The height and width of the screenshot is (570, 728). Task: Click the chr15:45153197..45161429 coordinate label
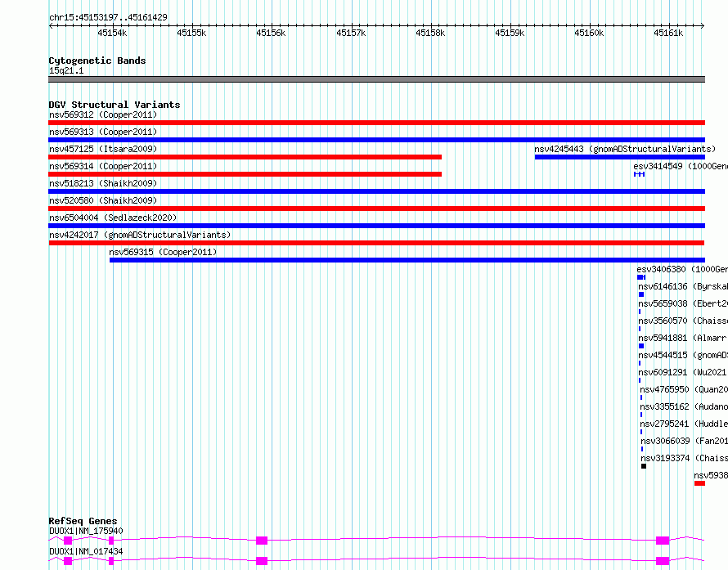click(108, 17)
